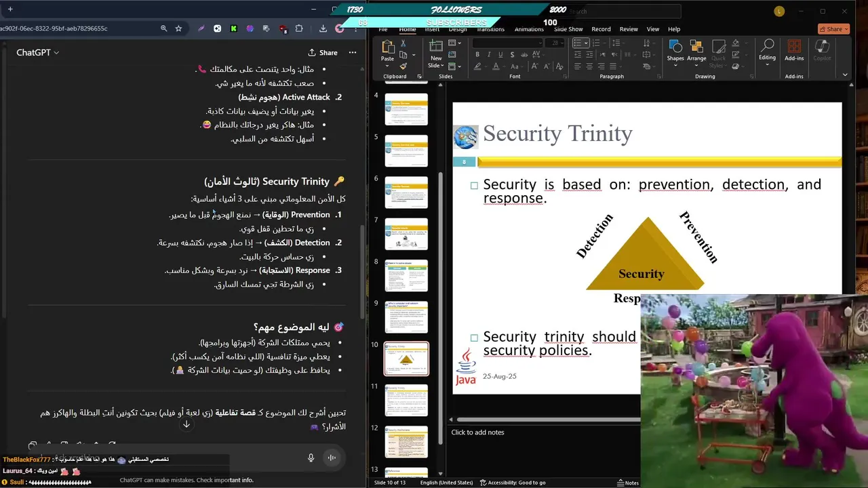Screen dimensions: 868x488
Task: Open the File menu tab
Action: tap(383, 29)
